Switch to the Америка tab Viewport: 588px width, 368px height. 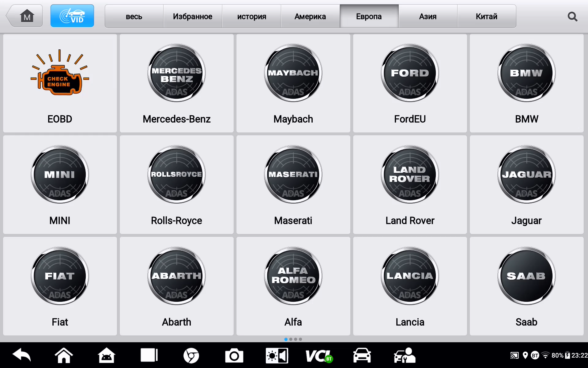point(310,16)
